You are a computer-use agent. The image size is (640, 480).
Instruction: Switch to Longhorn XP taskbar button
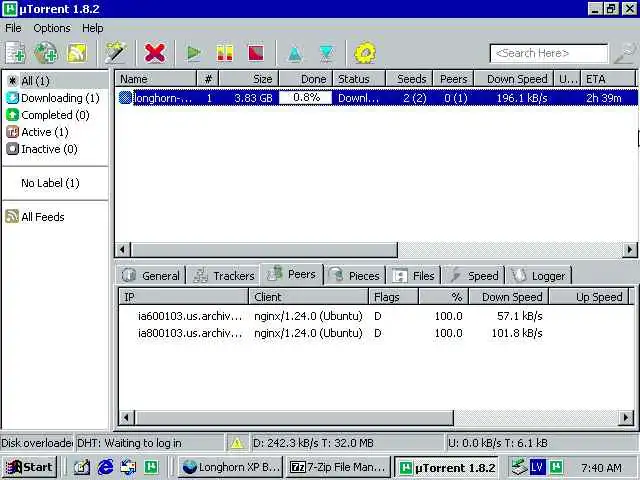click(x=231, y=467)
